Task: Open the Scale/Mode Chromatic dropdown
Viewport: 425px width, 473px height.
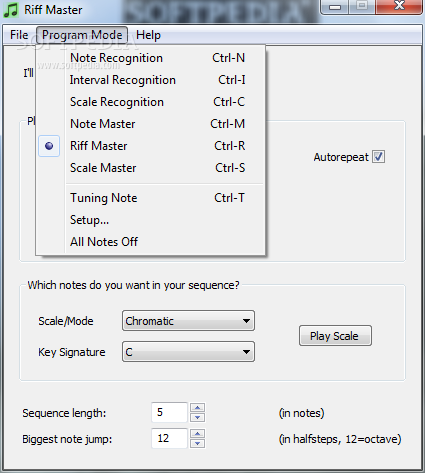Action: point(188,321)
